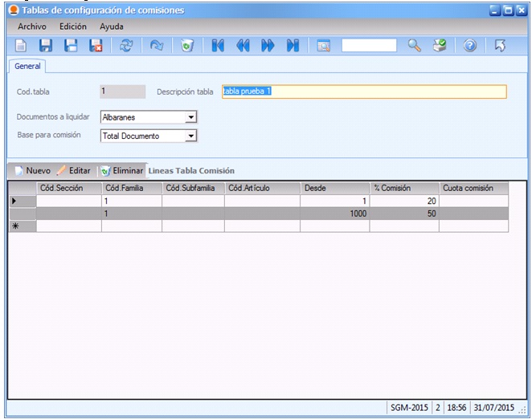Click the new document toolbar icon
The width and height of the screenshot is (532, 419).
[x=22, y=46]
